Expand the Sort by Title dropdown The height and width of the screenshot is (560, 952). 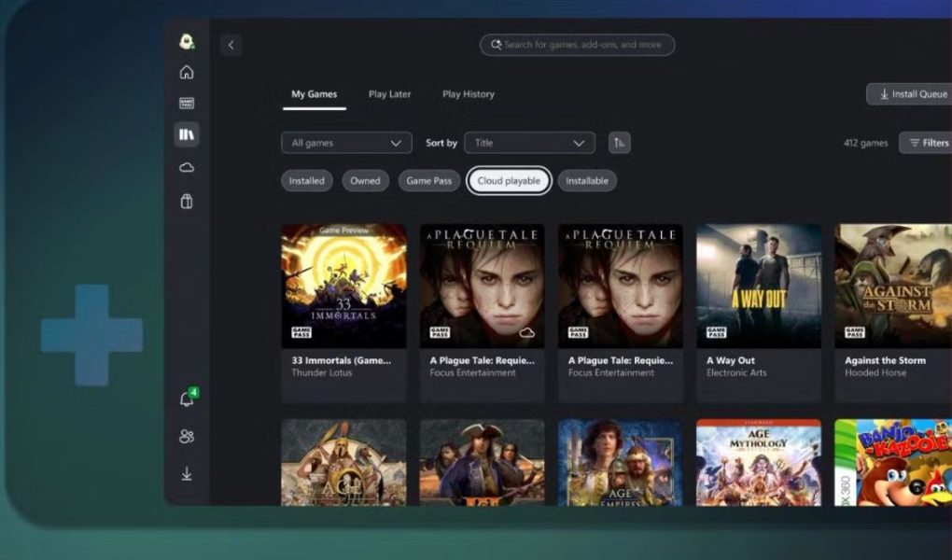pyautogui.click(x=529, y=143)
